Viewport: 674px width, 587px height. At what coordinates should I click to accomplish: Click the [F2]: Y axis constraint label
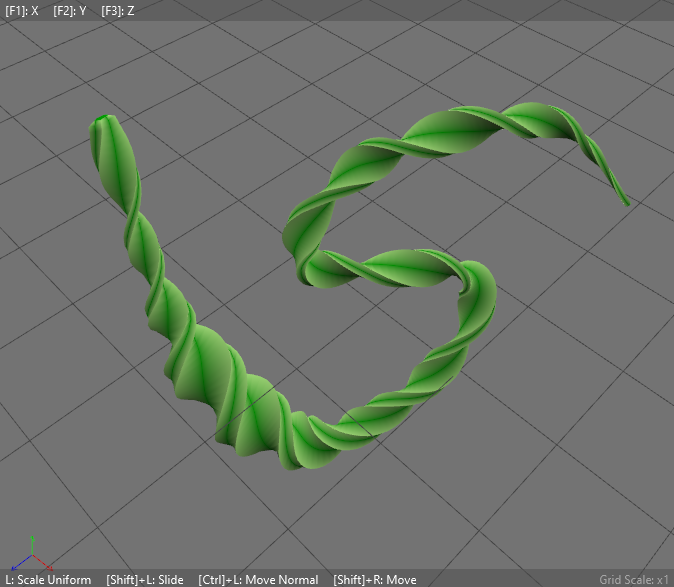click(70, 11)
